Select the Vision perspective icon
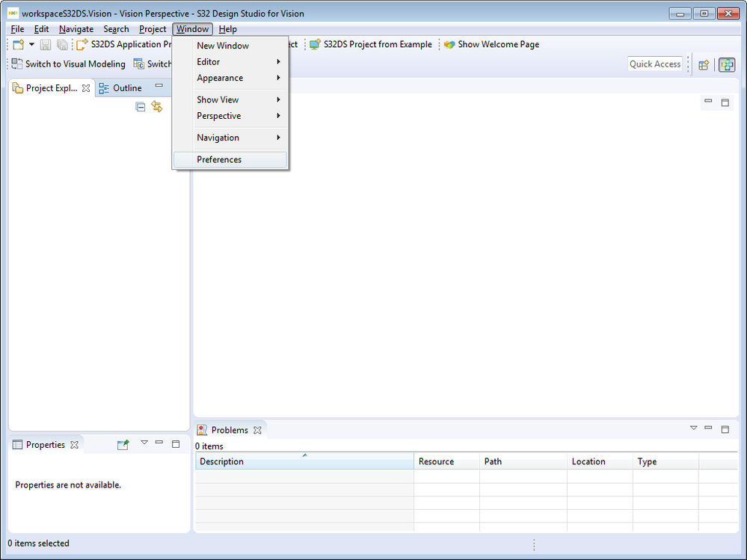 pos(727,65)
